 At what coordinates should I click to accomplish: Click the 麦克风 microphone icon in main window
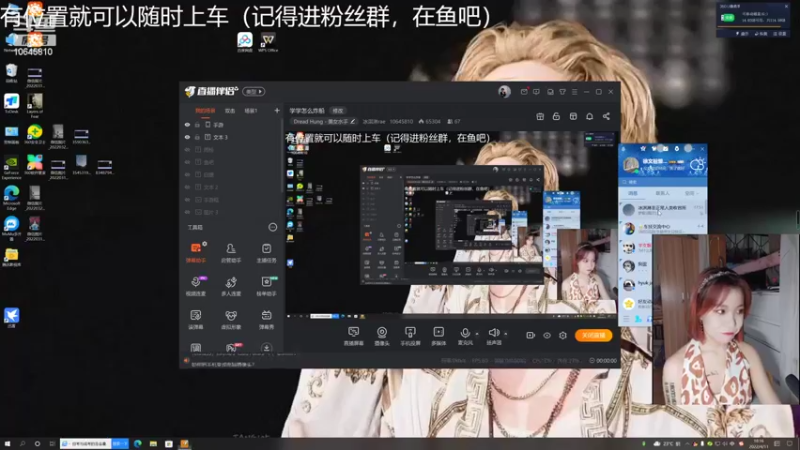click(x=465, y=334)
